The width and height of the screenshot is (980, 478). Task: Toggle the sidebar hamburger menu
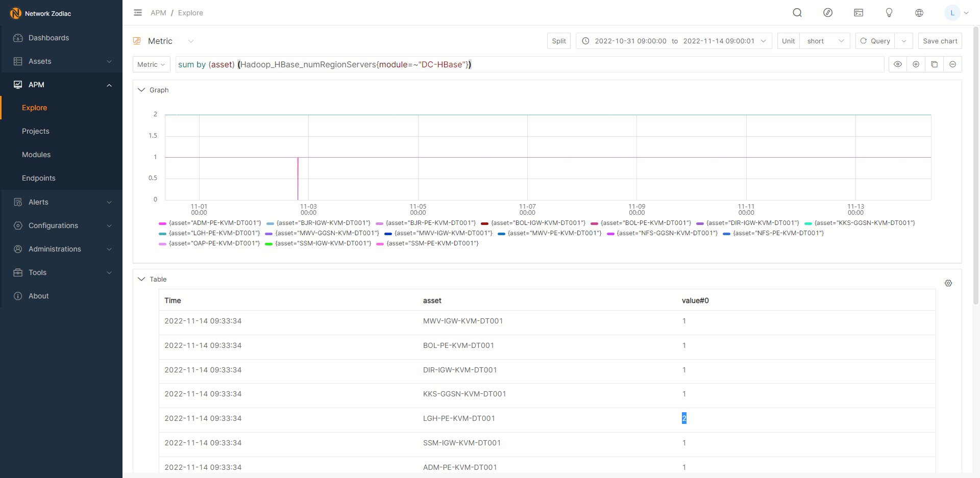click(x=138, y=13)
